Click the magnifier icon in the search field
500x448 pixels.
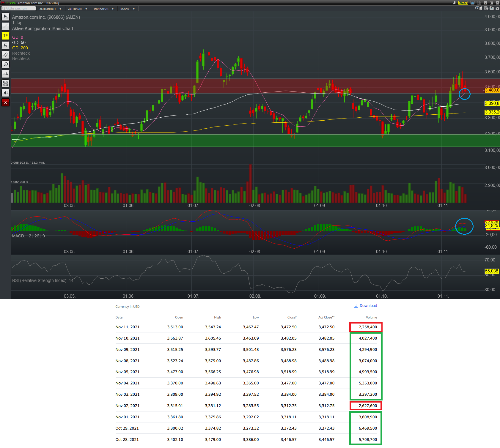[4, 9]
